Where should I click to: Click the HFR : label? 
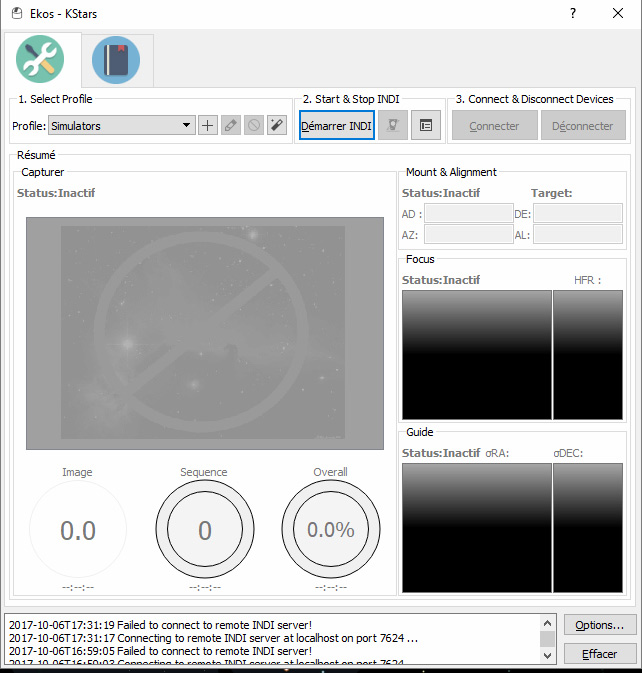click(x=587, y=280)
